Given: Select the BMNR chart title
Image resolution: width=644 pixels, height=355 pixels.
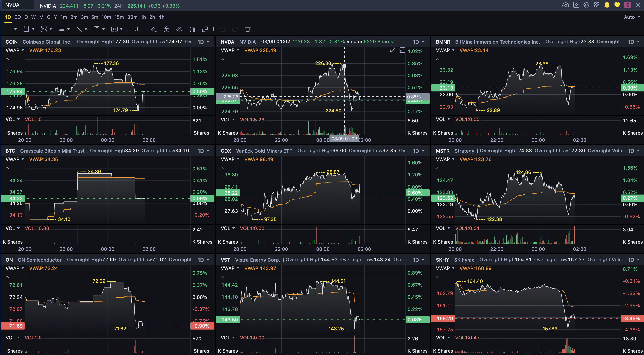Looking at the screenshot, I should coord(488,42).
